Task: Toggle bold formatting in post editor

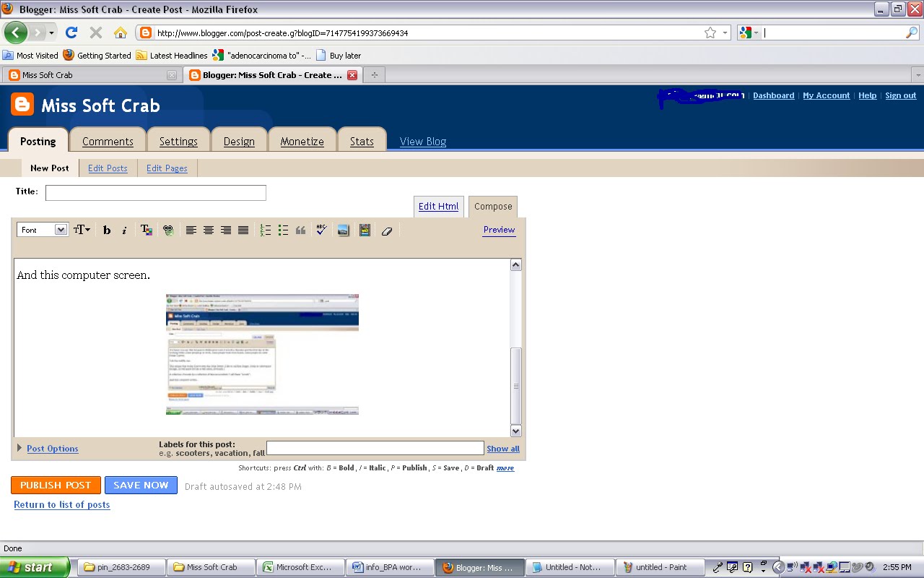Action: coord(107,230)
